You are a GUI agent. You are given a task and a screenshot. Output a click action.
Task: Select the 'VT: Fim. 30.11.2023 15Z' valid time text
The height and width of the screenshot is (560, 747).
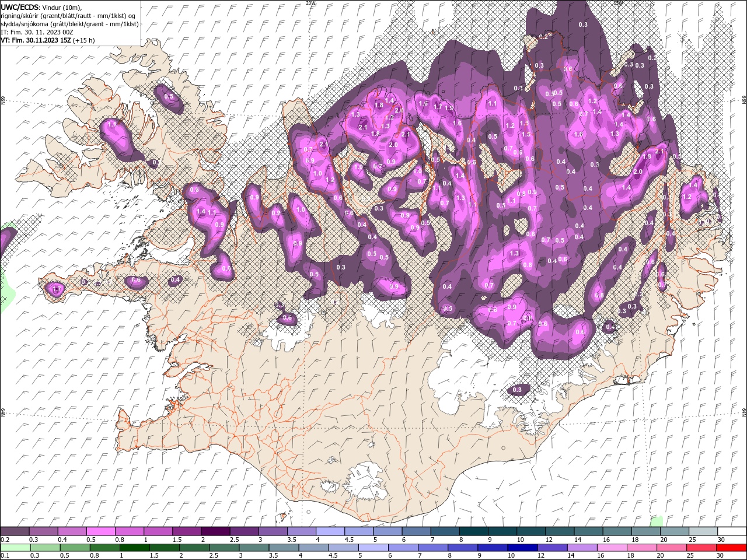36,40
